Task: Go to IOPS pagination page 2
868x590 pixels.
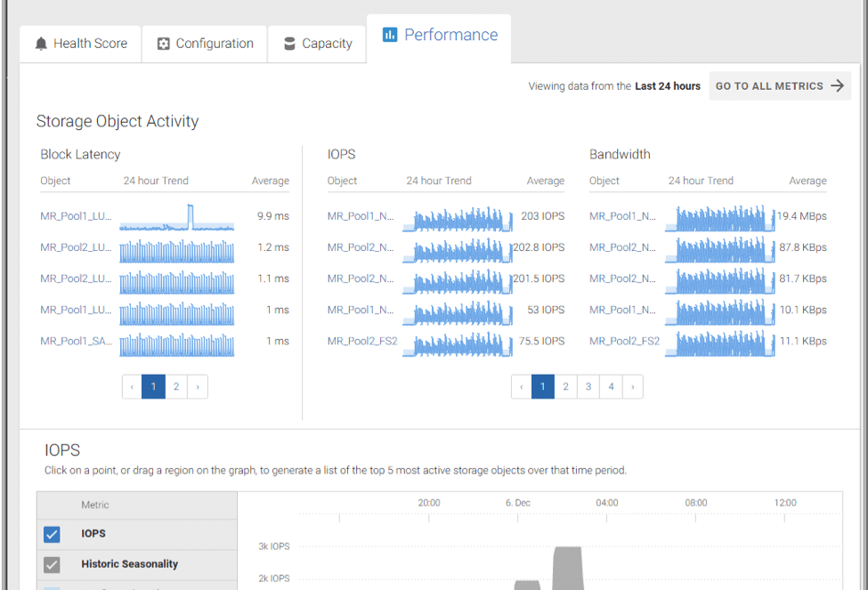Action: pyautogui.click(x=565, y=387)
